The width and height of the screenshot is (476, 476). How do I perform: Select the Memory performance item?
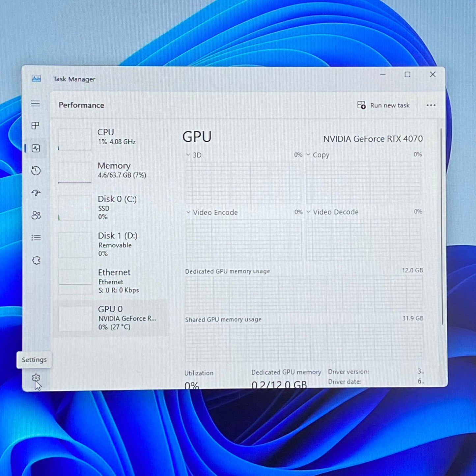click(110, 172)
